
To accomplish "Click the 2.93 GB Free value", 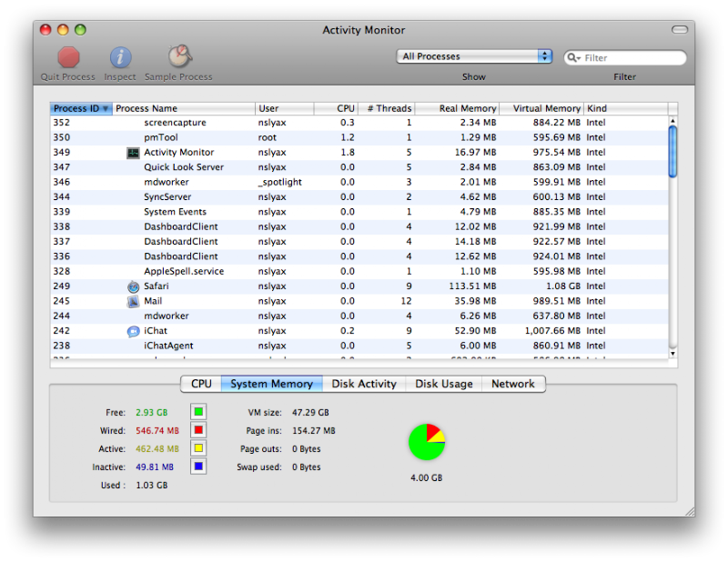I will [x=152, y=412].
